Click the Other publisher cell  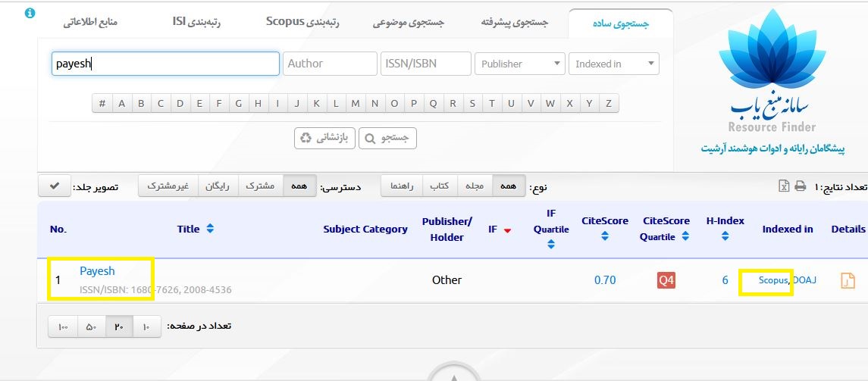[447, 280]
